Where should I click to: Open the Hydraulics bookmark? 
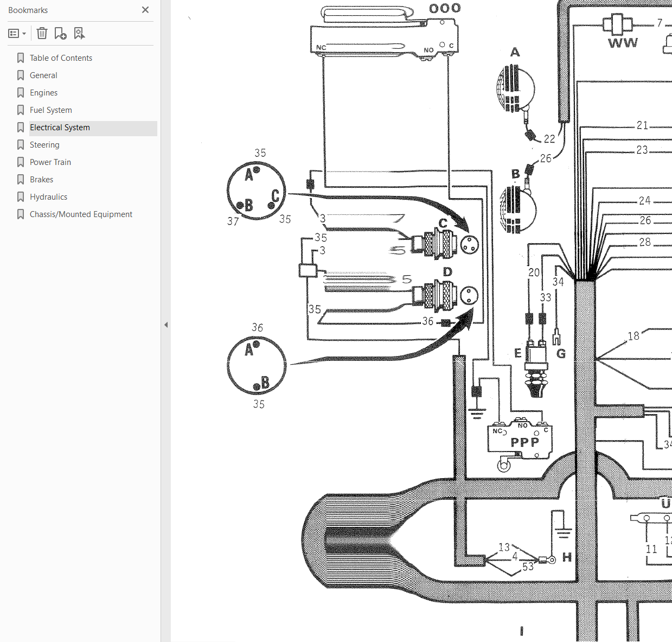tap(48, 197)
